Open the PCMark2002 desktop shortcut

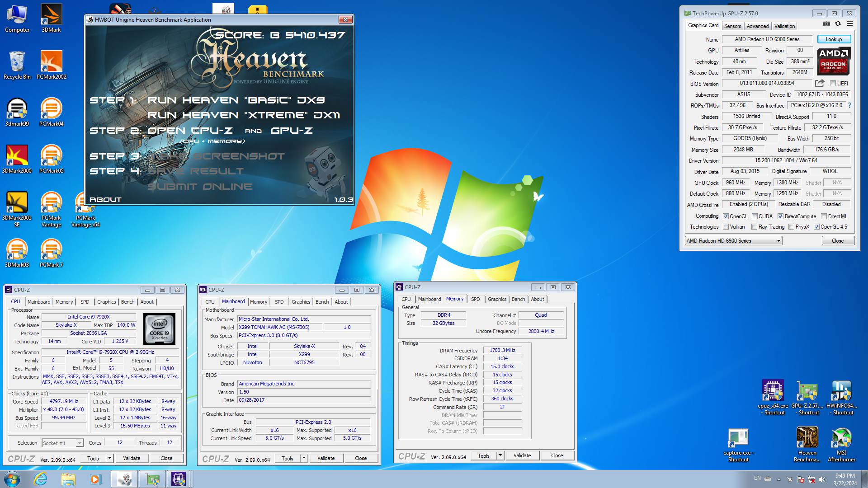tap(51, 66)
